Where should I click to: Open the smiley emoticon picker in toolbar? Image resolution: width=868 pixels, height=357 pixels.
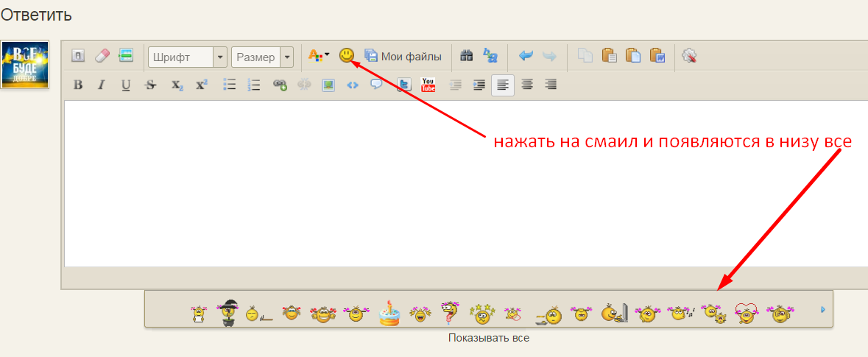(346, 55)
